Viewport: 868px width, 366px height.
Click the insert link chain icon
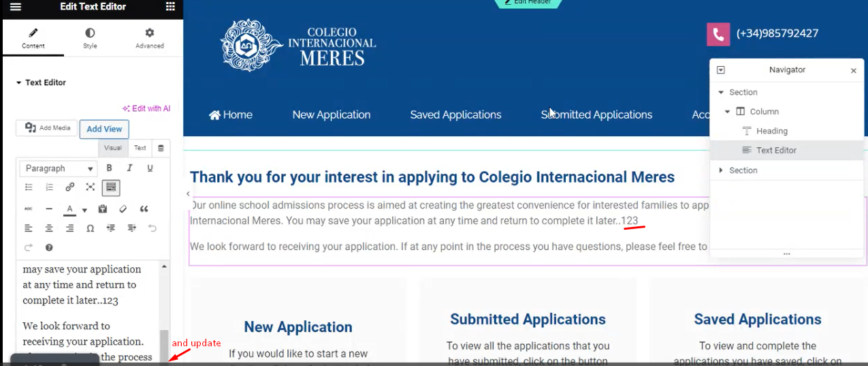point(69,187)
